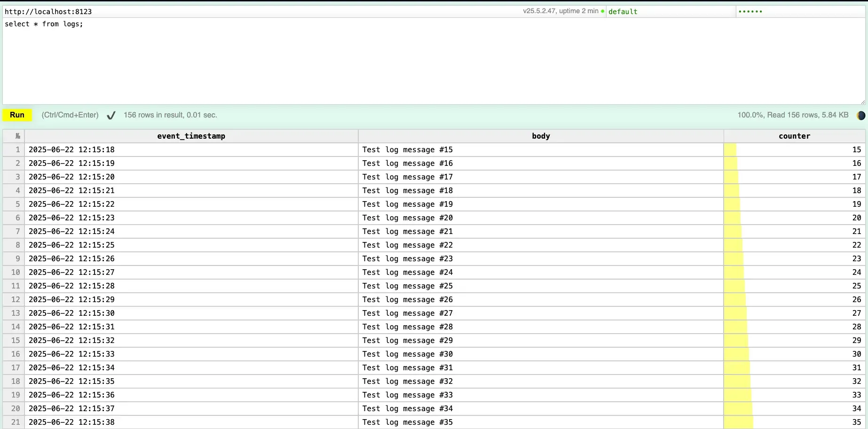Select the Ctrl/Cmd+Enter shortcut hint
The image size is (868, 429).
[x=70, y=115]
